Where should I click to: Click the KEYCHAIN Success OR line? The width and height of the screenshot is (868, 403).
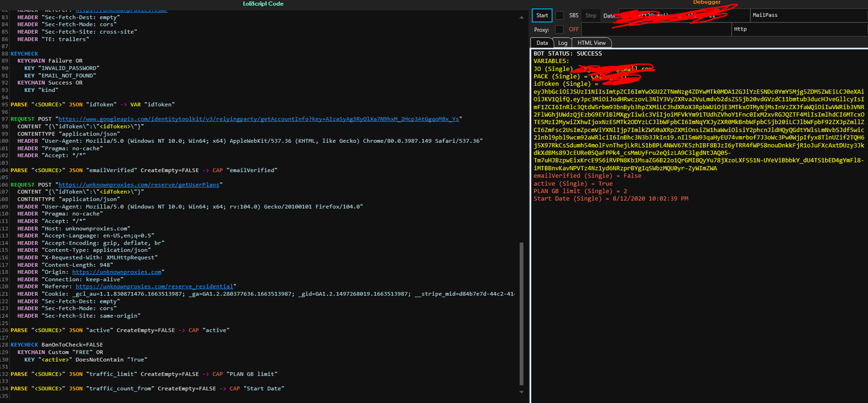coord(52,83)
